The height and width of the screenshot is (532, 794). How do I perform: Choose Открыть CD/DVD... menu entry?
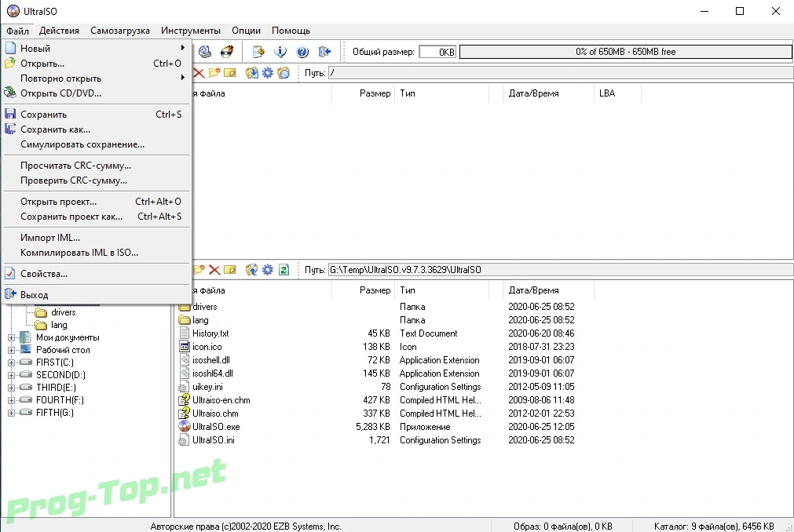pos(97,93)
